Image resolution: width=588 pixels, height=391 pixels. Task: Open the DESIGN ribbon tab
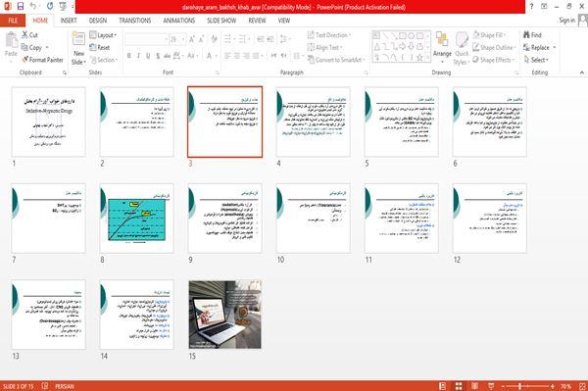point(98,21)
